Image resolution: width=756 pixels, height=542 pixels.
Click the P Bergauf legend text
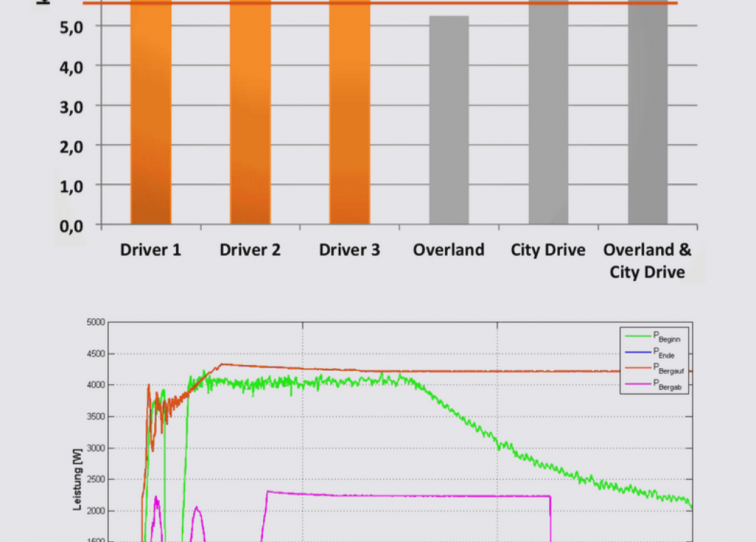pyautogui.click(x=669, y=369)
